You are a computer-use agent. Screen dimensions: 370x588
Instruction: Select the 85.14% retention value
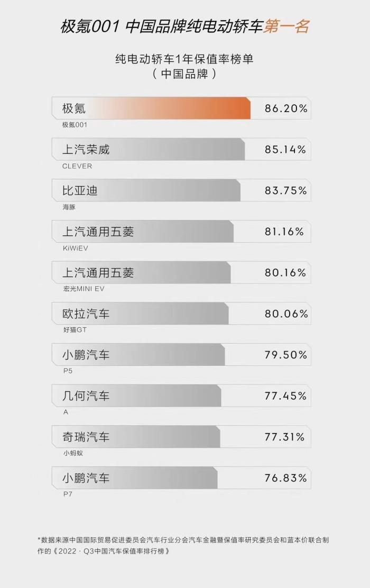coord(285,149)
